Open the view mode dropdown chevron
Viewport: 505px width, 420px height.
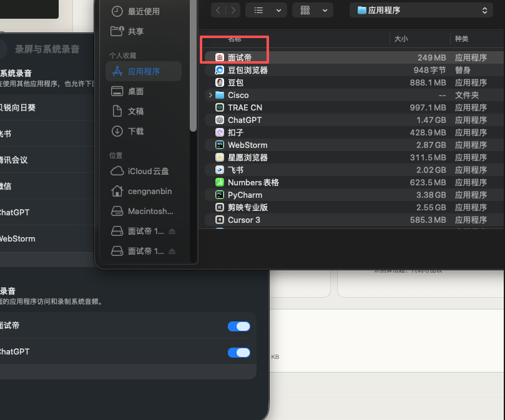click(x=279, y=11)
